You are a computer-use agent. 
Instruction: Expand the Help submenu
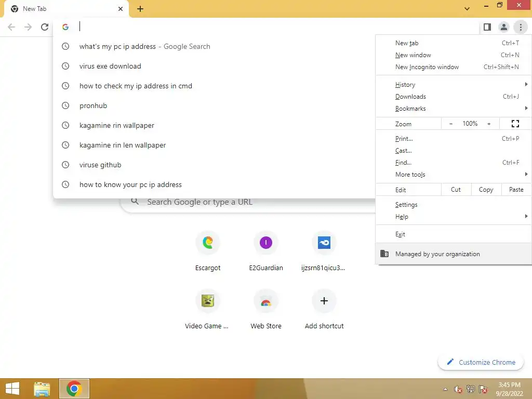click(453, 217)
